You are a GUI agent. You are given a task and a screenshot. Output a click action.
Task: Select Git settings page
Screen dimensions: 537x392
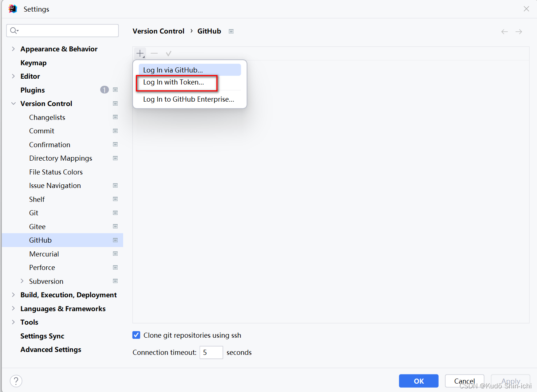34,213
